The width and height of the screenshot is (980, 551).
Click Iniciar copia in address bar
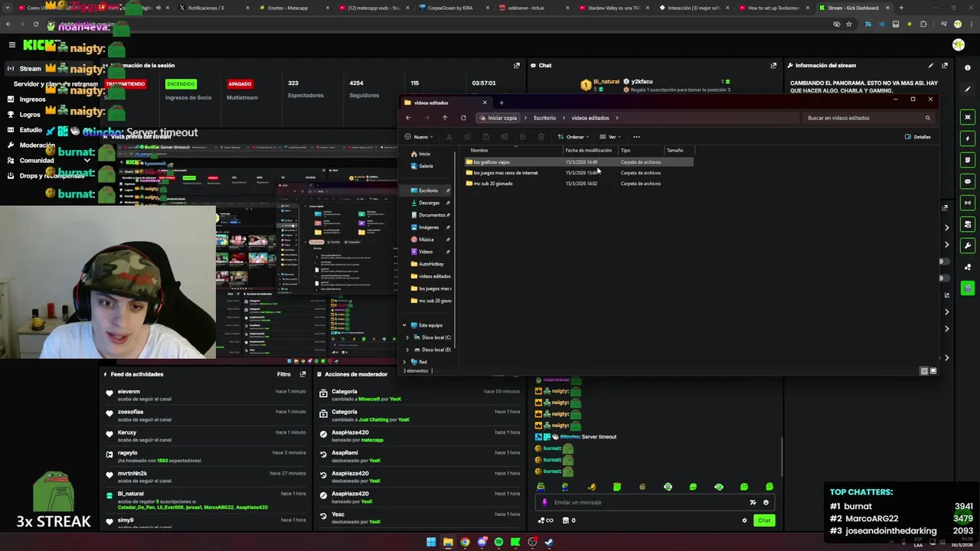pyautogui.click(x=498, y=118)
